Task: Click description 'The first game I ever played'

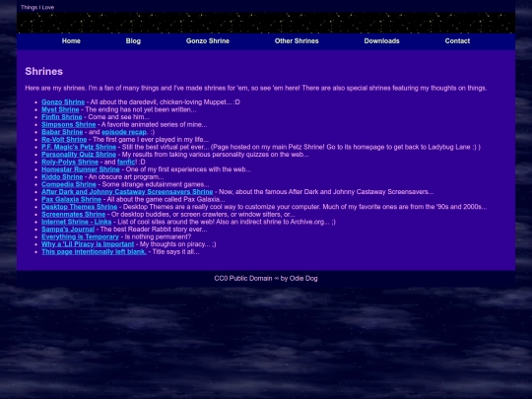Action: [x=151, y=140]
